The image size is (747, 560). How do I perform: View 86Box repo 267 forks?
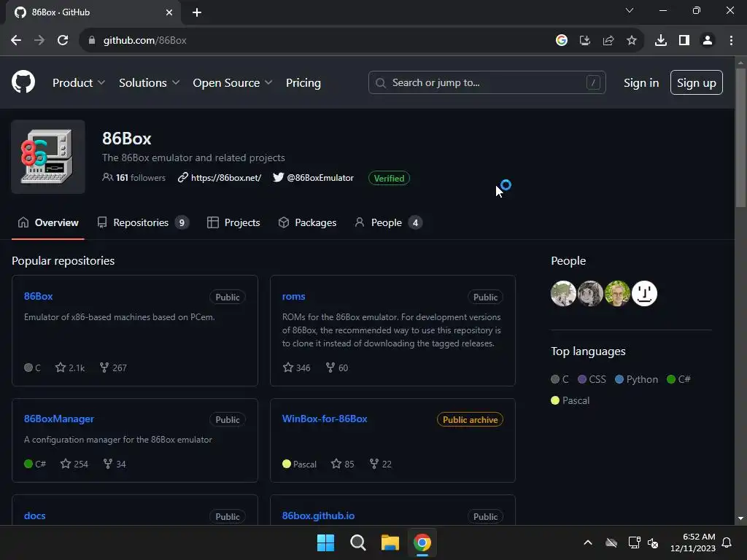(x=113, y=367)
